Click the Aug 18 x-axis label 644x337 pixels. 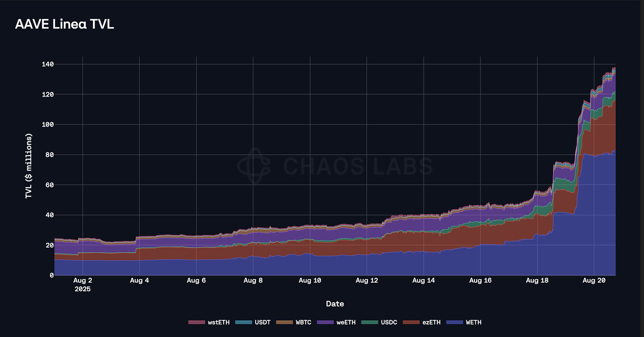(x=537, y=280)
